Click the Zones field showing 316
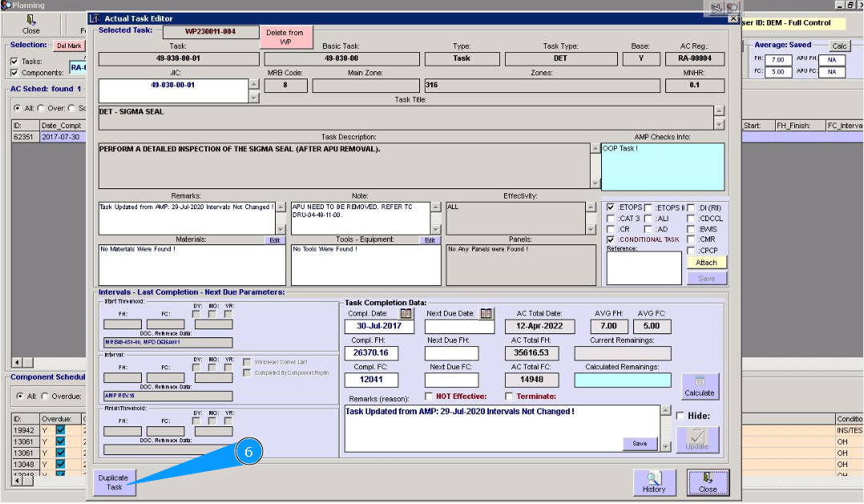The width and height of the screenshot is (864, 504). click(542, 86)
